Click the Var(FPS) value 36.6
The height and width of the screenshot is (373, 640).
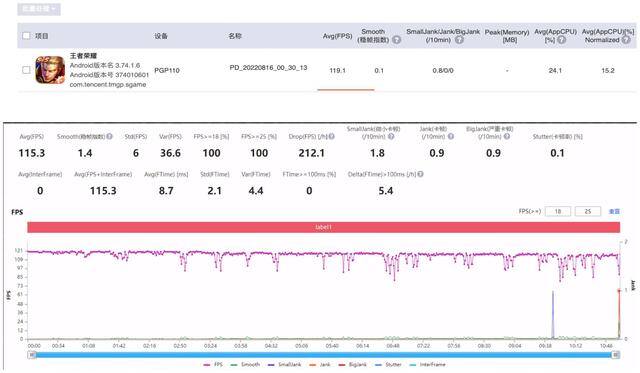point(170,153)
